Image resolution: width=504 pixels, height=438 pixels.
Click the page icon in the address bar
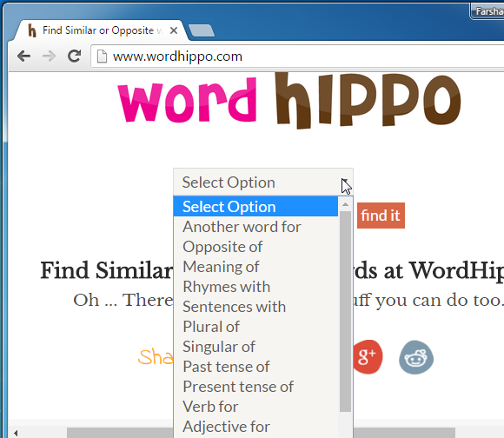click(x=102, y=56)
